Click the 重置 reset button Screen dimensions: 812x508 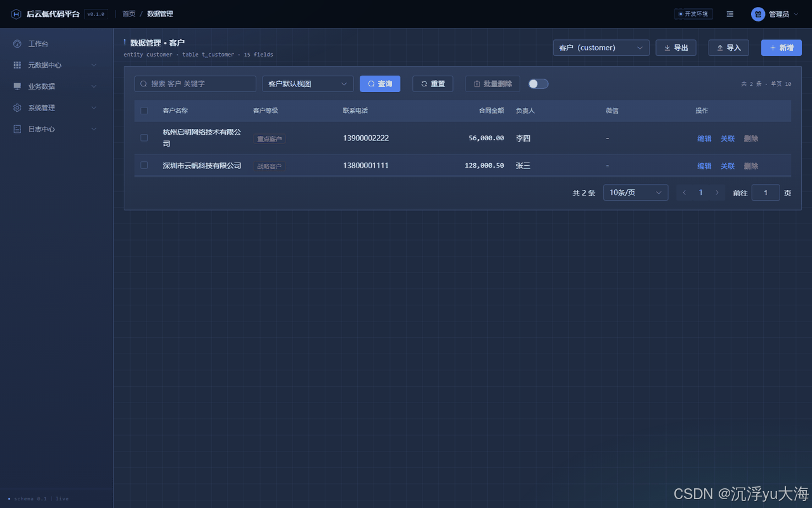coord(433,84)
